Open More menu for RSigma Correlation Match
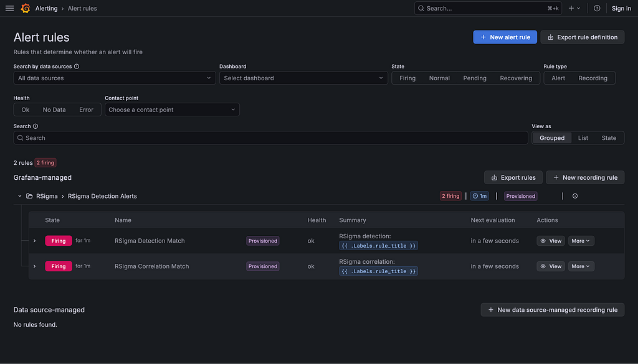This screenshot has height=364, width=638. 581,266
